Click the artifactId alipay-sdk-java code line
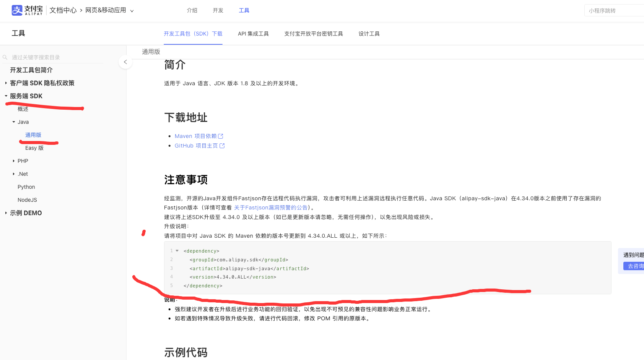The height and width of the screenshot is (360, 644). click(249, 269)
